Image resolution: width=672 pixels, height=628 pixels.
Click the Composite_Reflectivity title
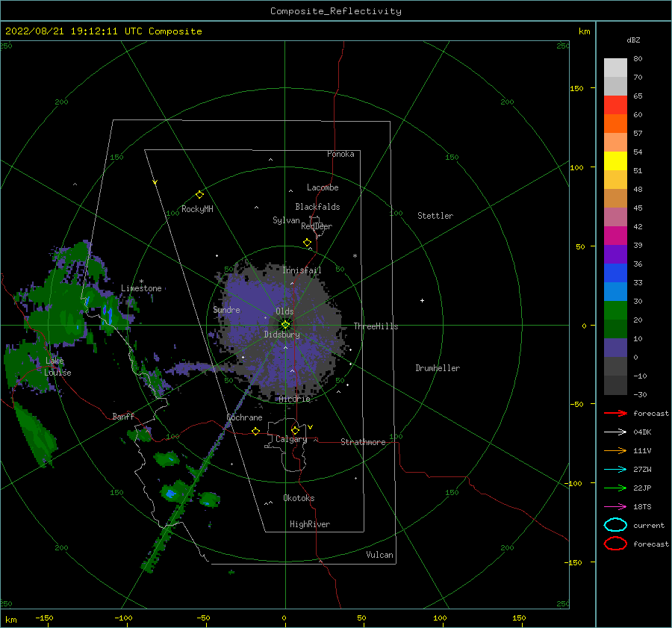335,11
